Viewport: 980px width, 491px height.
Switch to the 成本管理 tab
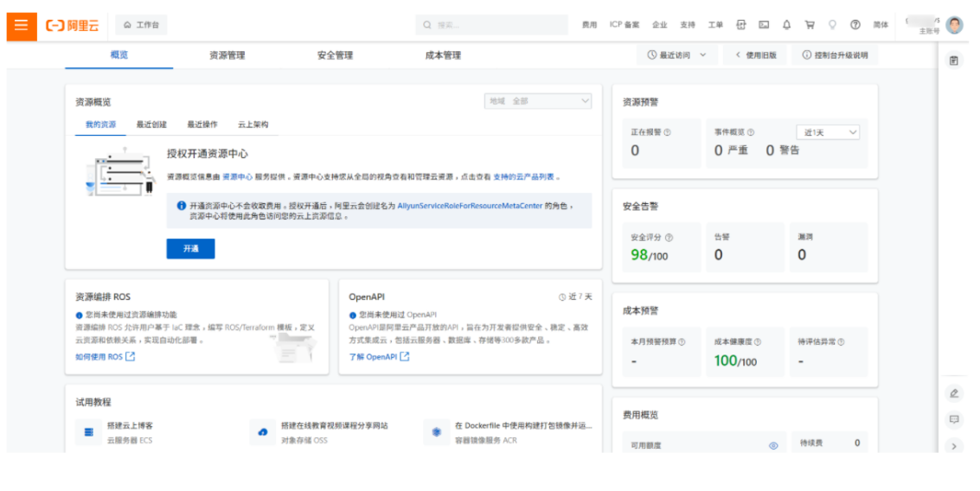(x=443, y=55)
